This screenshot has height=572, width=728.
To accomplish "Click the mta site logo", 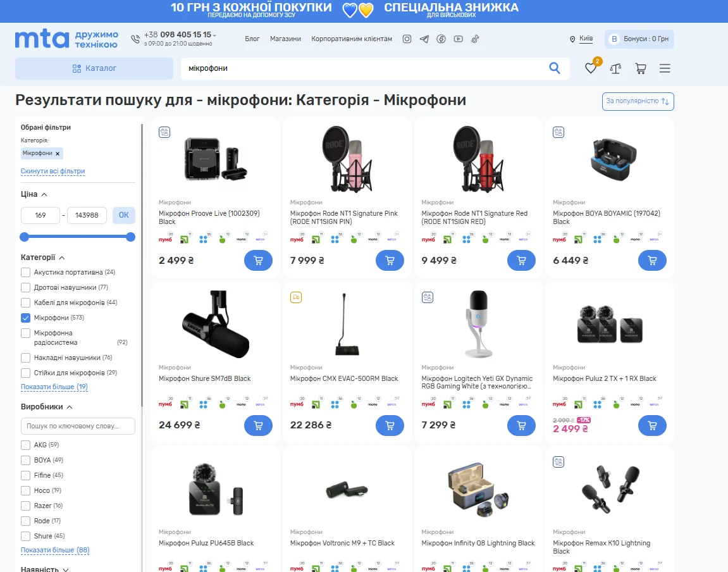I will point(66,39).
